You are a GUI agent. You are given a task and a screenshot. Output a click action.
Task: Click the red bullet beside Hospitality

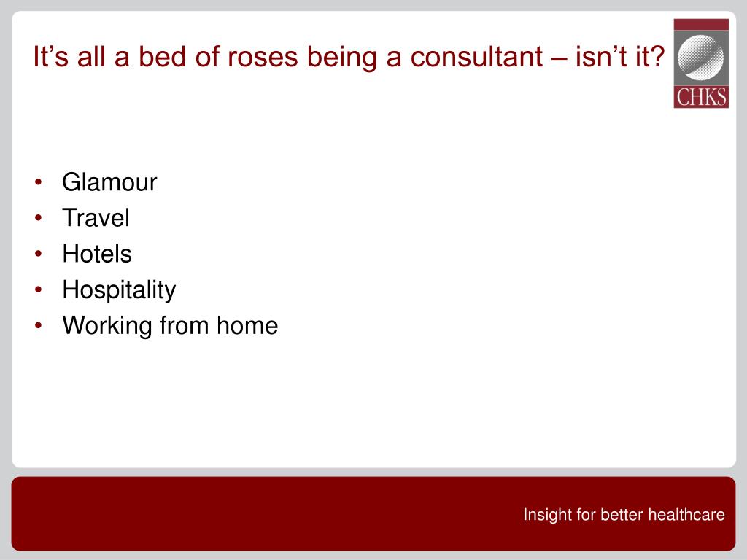(x=39, y=289)
